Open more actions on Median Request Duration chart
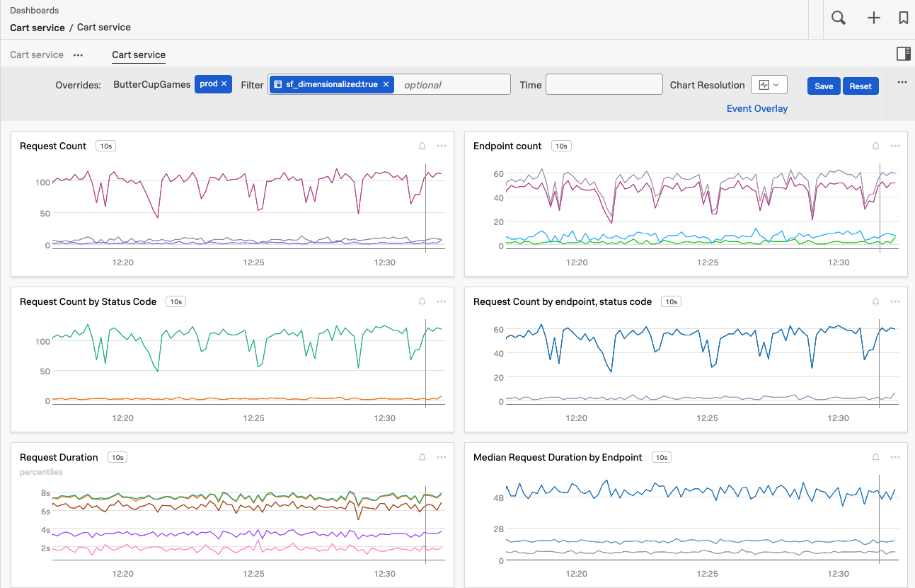This screenshot has width=915, height=588. pyautogui.click(x=895, y=457)
